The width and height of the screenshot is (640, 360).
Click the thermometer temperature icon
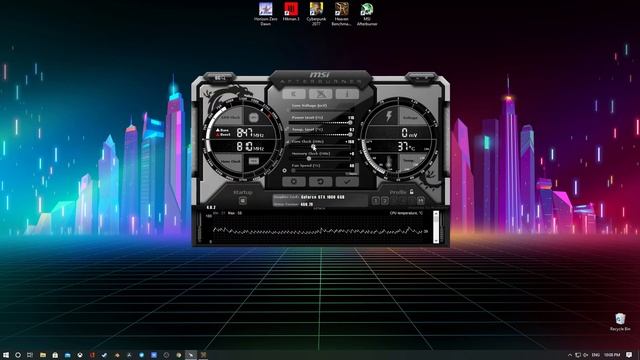(389, 162)
